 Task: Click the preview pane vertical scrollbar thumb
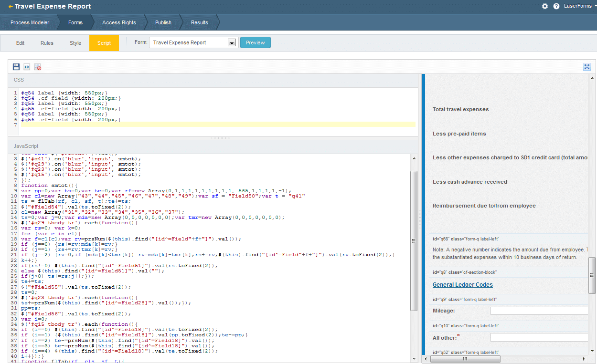pyautogui.click(x=592, y=276)
